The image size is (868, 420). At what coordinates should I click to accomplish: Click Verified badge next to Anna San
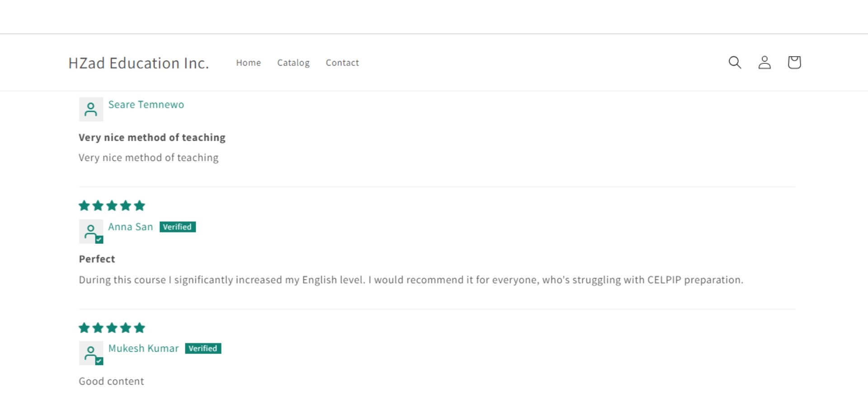click(x=177, y=227)
